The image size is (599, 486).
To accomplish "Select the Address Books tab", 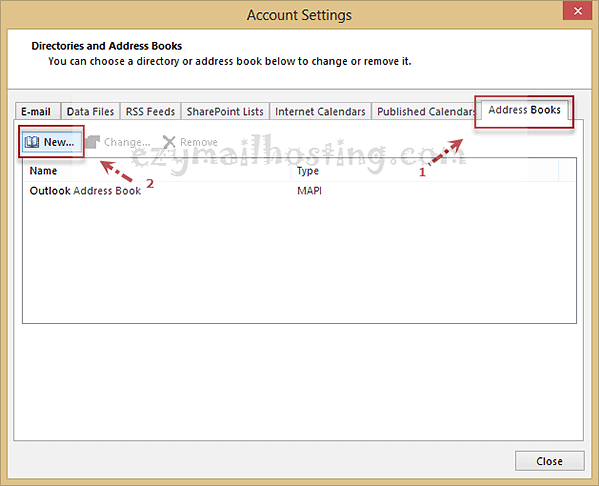I will click(x=524, y=110).
